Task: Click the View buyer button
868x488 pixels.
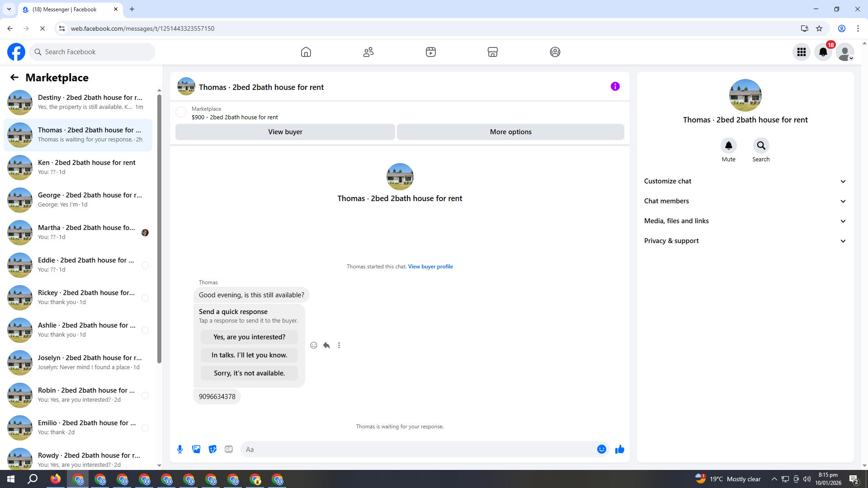Action: click(x=285, y=132)
